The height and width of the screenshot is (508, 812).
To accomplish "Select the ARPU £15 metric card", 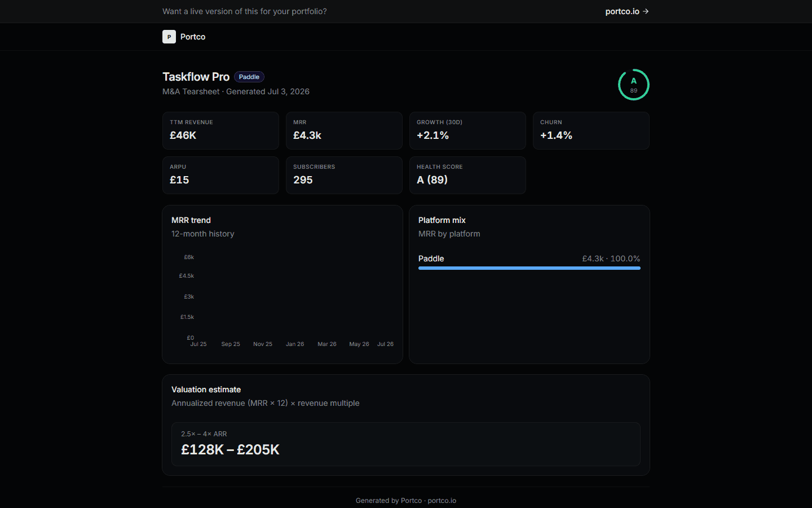I will 220,175.
